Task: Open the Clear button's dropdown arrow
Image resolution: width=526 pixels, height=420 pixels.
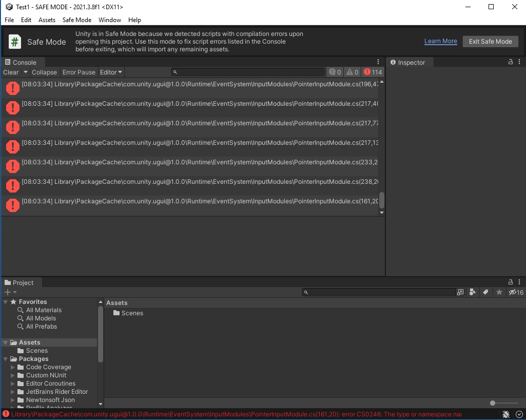Action: [25, 72]
